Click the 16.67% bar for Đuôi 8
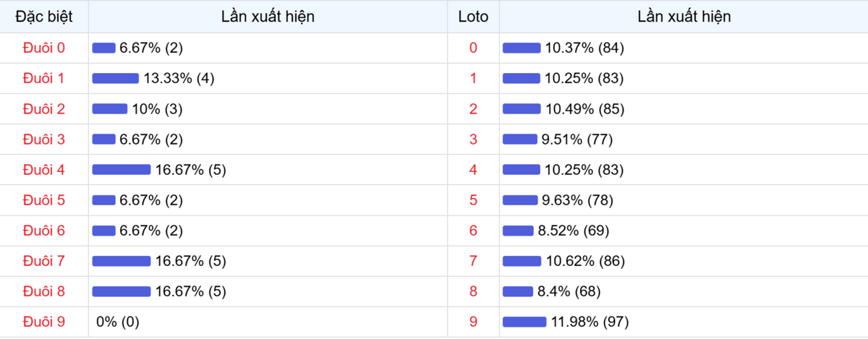This screenshot has height=339, width=868. tap(122, 291)
